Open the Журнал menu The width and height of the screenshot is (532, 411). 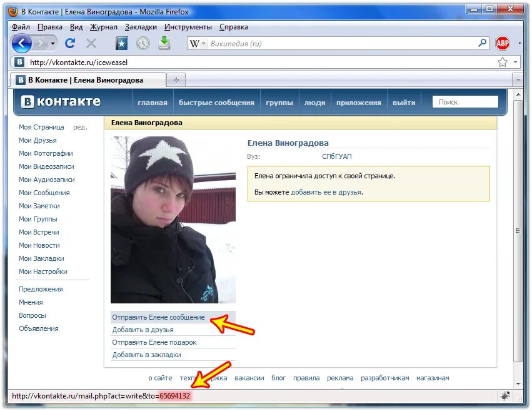coord(104,27)
